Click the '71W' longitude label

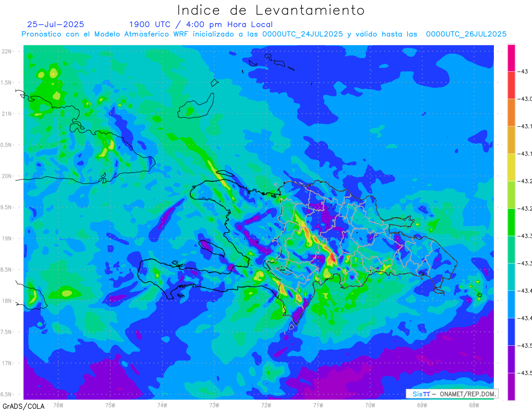pyautogui.click(x=318, y=405)
